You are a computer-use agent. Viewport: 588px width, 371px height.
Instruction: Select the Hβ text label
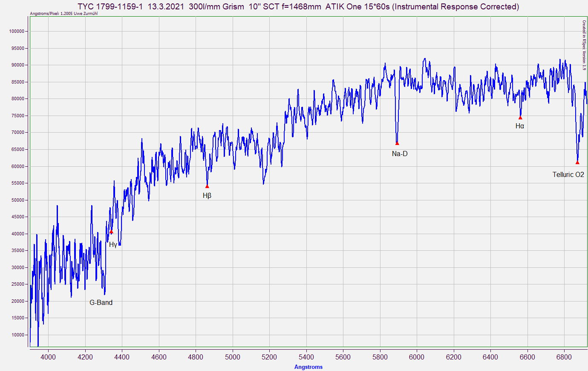[x=207, y=196]
